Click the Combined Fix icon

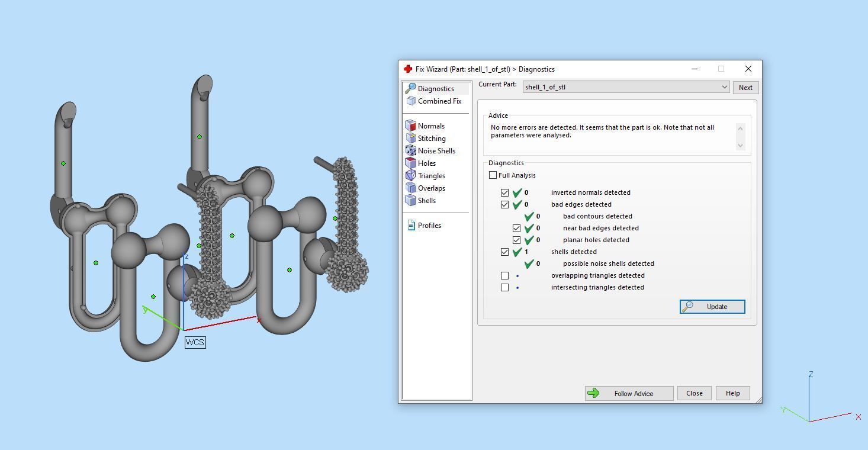(x=411, y=101)
